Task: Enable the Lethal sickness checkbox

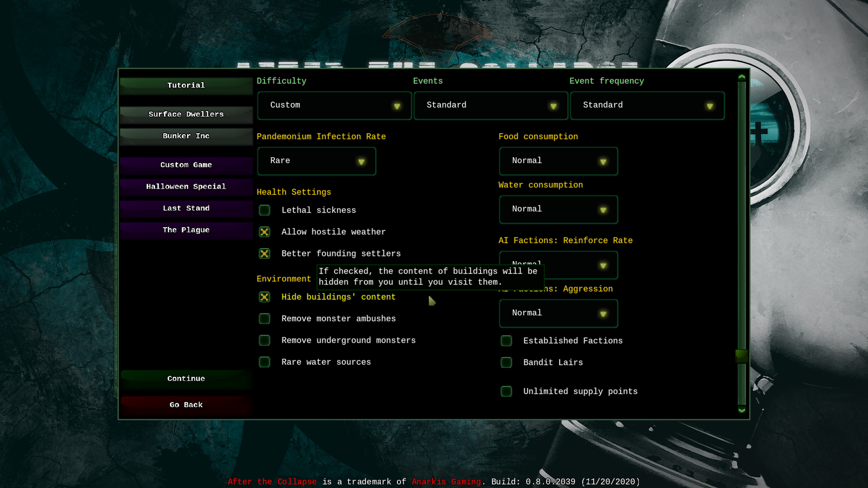Action: [264, 211]
